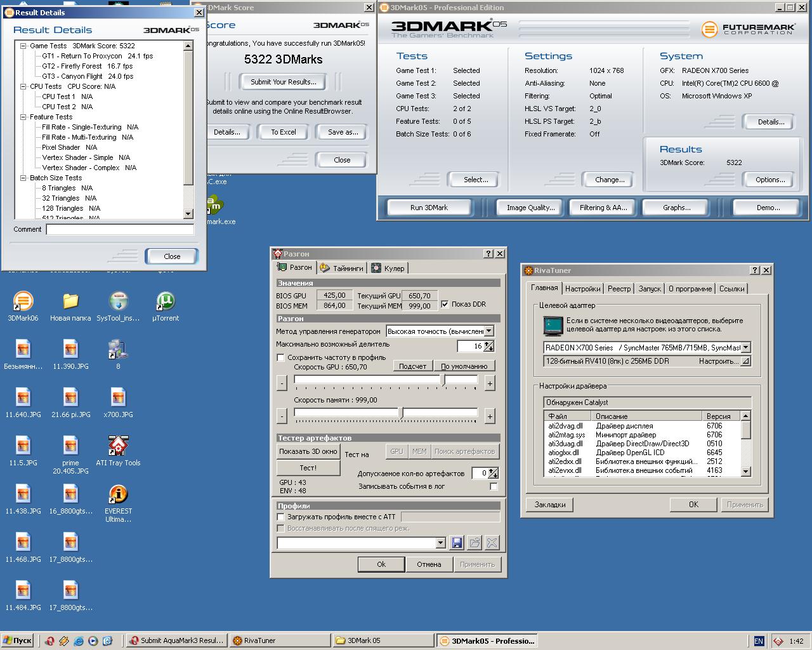Click the RivaTuner driver list scroll-down arrow
This screenshot has height=650, width=812.
coord(746,471)
